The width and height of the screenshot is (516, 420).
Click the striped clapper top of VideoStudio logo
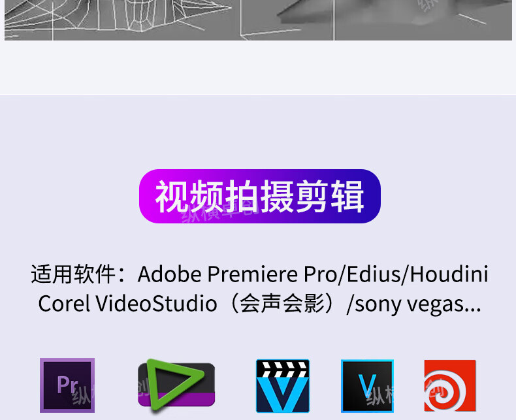[x=283, y=369]
